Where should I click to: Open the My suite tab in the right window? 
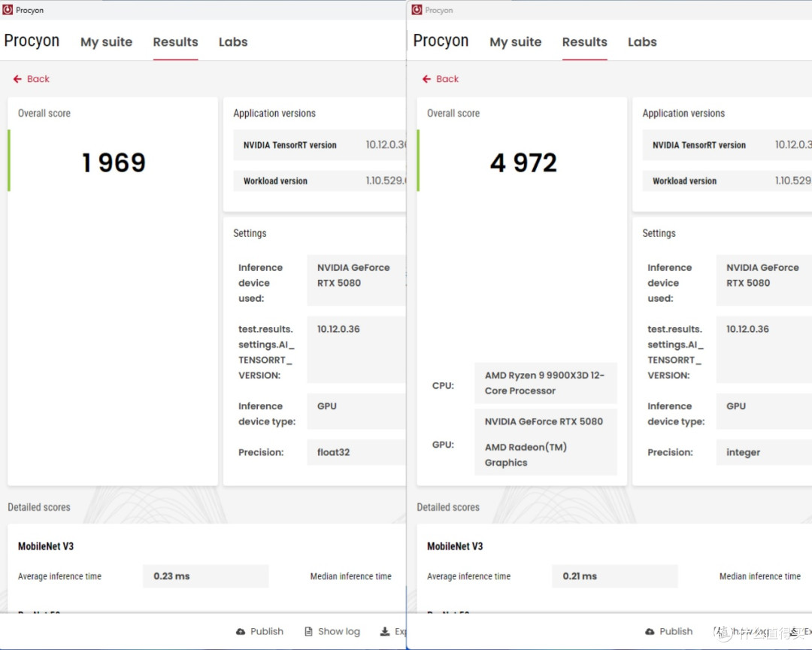tap(515, 42)
